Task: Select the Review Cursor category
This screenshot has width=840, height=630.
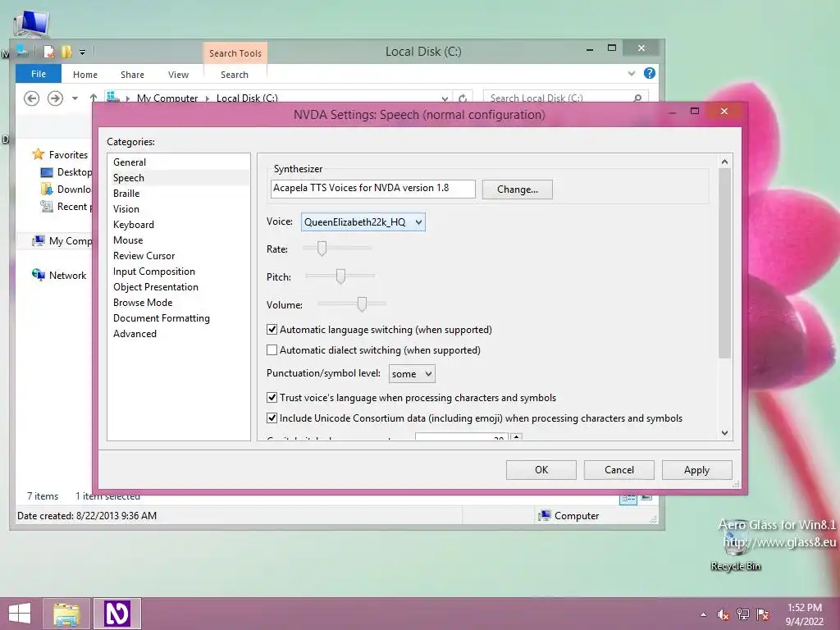Action: pyautogui.click(x=144, y=256)
